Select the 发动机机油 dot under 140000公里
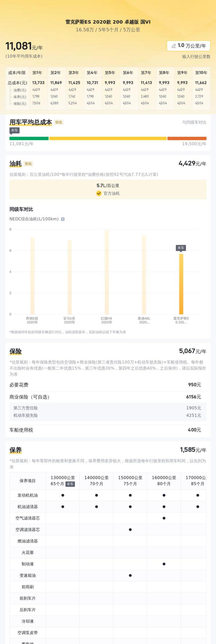The width and height of the screenshot is (216, 644). click(96, 495)
